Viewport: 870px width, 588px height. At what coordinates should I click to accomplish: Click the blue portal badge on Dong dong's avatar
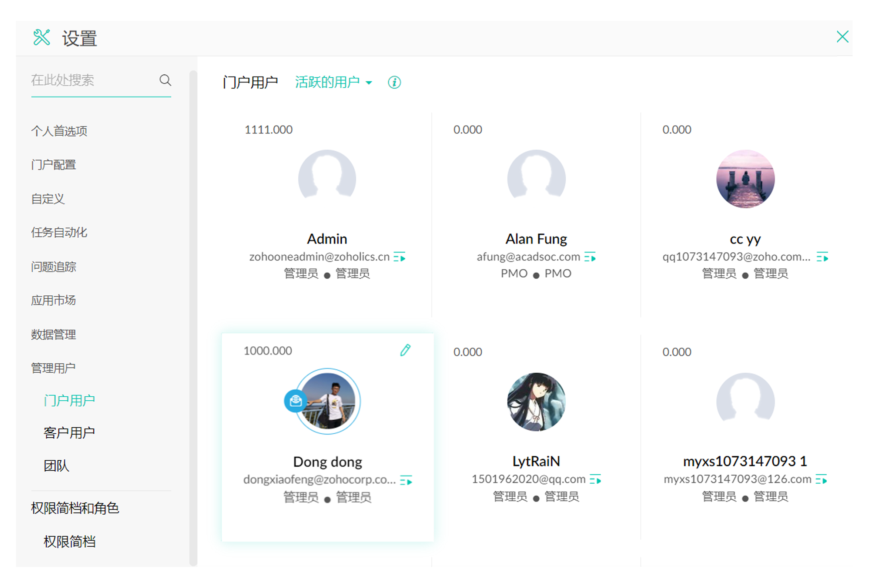tap(296, 401)
